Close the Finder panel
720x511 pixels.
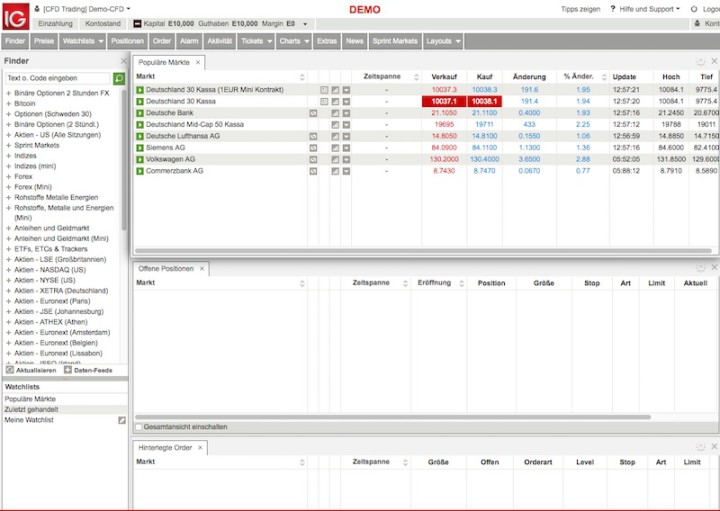pyautogui.click(x=123, y=61)
